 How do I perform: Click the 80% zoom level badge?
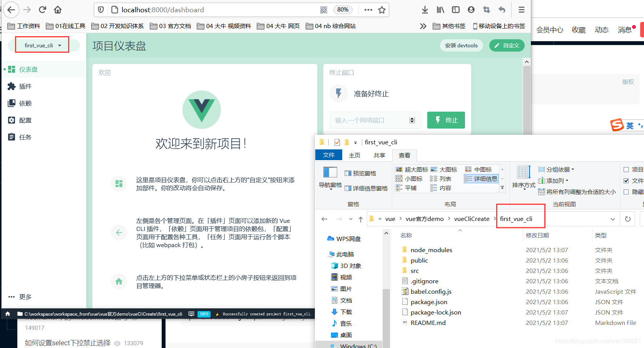(x=343, y=10)
